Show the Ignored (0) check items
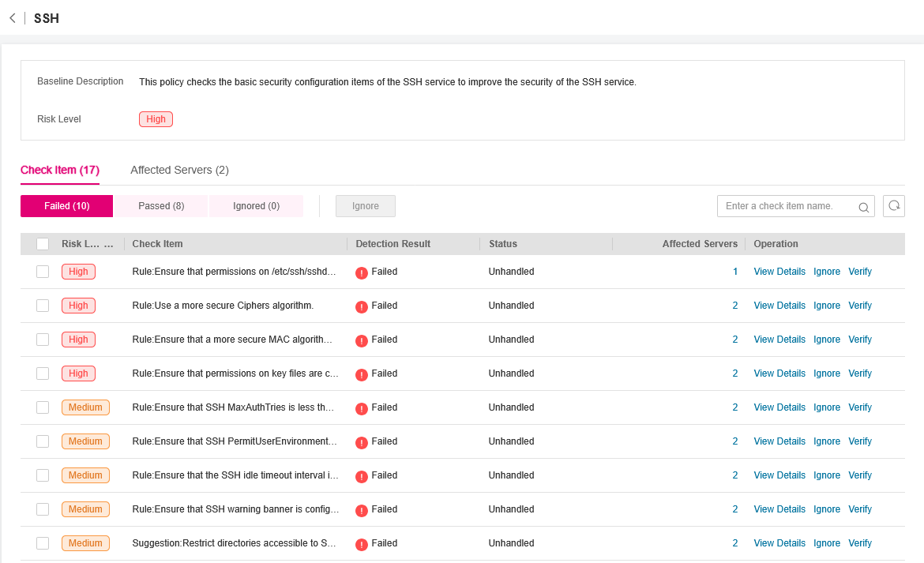The image size is (924, 563). click(x=256, y=206)
